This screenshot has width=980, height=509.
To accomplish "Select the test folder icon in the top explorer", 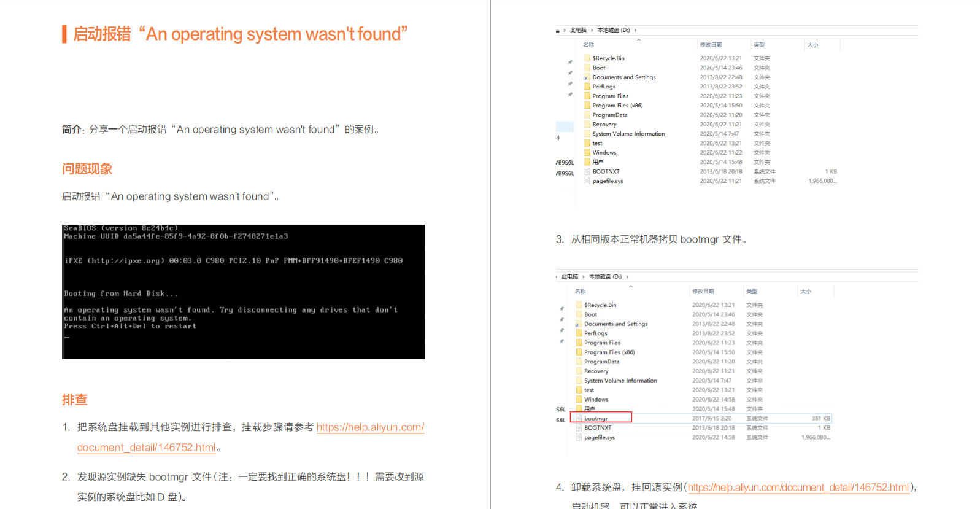I will 587,143.
